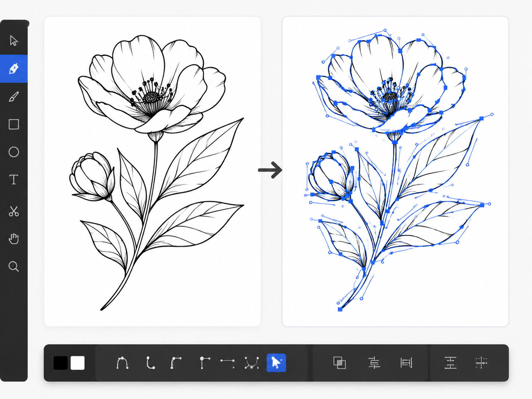Viewport: 532px width, 399px height.
Task: Click the black fill color swatch
Action: (61, 363)
